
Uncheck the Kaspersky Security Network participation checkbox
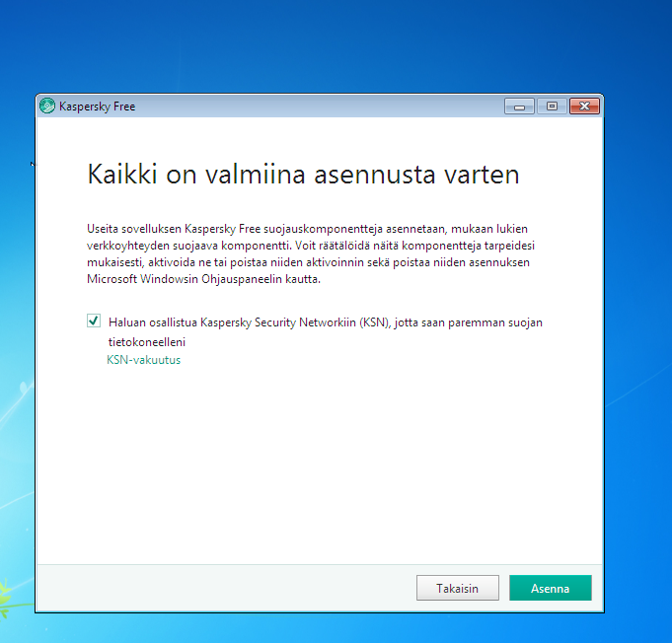94,321
